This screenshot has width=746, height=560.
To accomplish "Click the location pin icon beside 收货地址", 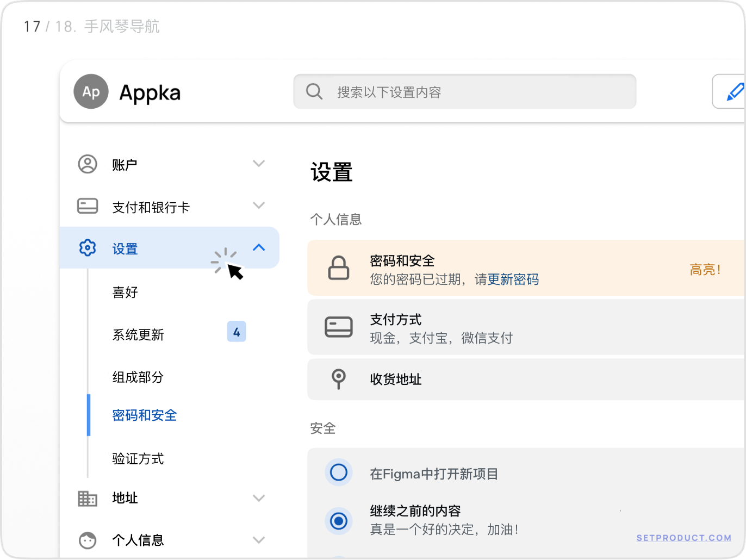I will click(x=339, y=378).
